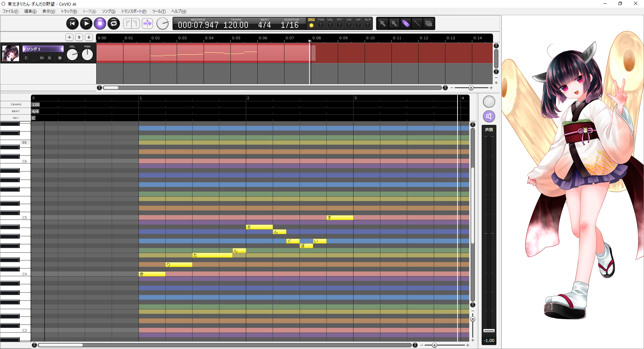Select the VIA vibrato amplitude mode

[x=349, y=23]
